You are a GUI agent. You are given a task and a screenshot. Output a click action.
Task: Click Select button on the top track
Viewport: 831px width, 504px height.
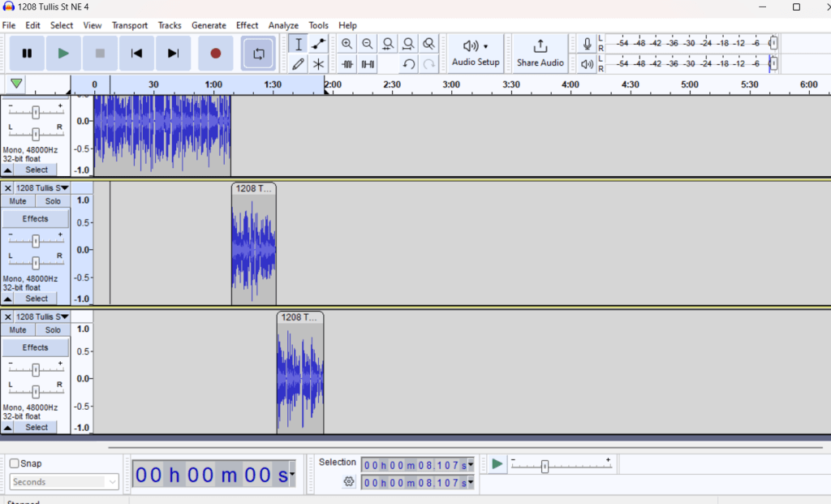36,170
